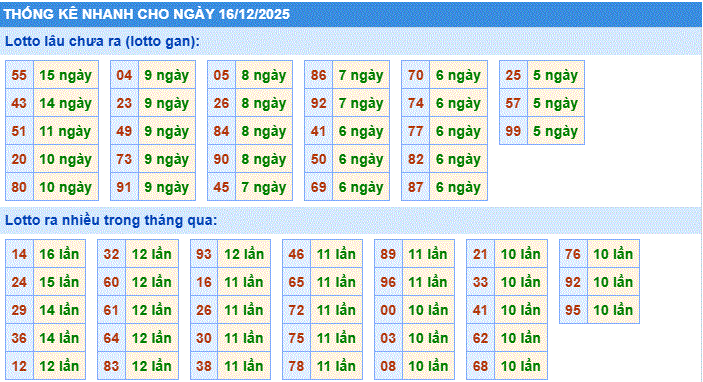The height and width of the screenshot is (382, 703).
Task: Click '11 lần' beside number 16
Action: tap(244, 282)
